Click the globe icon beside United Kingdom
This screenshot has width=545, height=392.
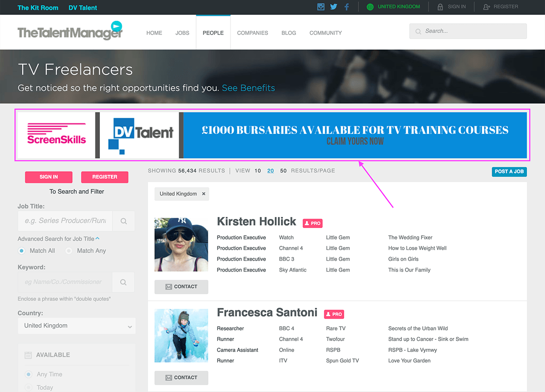370,7
